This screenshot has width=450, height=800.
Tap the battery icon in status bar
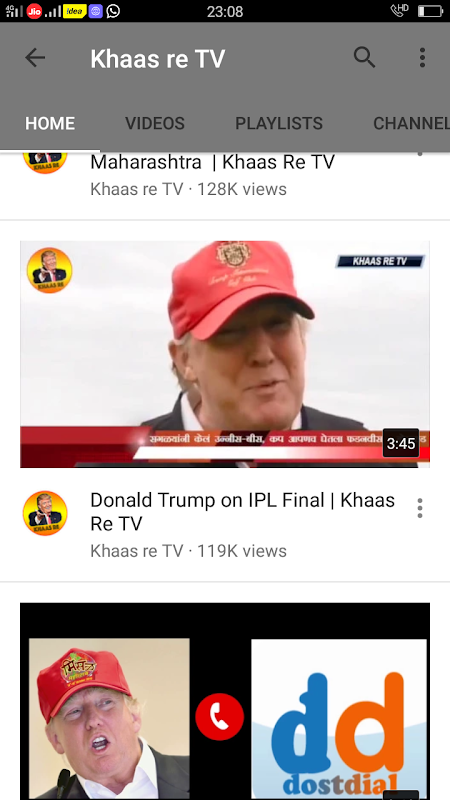430,11
